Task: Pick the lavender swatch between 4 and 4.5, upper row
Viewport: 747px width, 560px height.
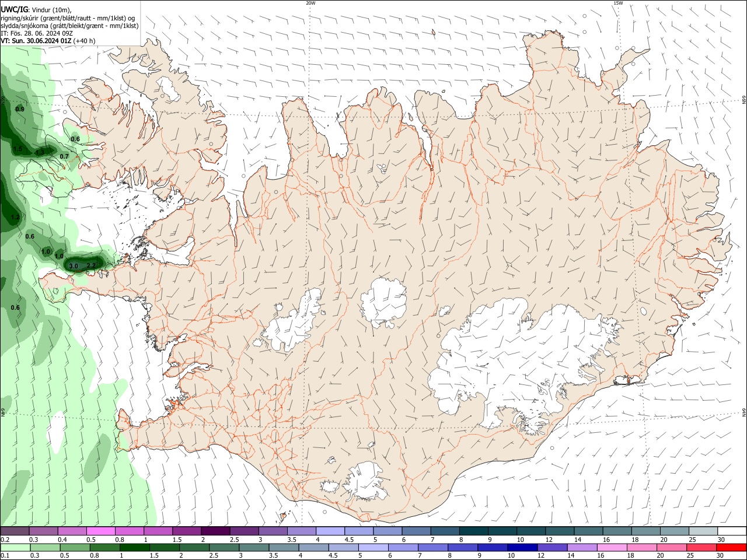Action: click(330, 531)
